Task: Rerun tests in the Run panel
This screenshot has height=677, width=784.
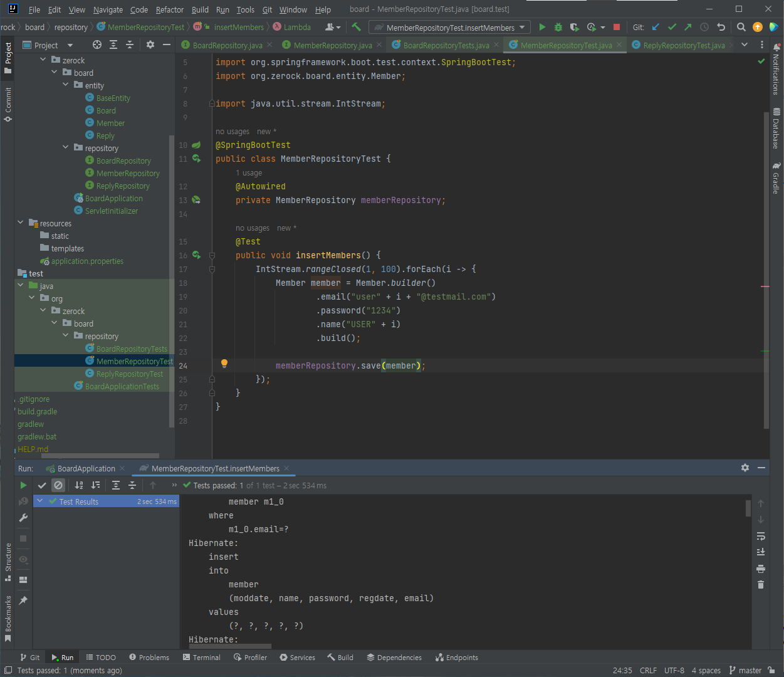Action: pyautogui.click(x=23, y=485)
